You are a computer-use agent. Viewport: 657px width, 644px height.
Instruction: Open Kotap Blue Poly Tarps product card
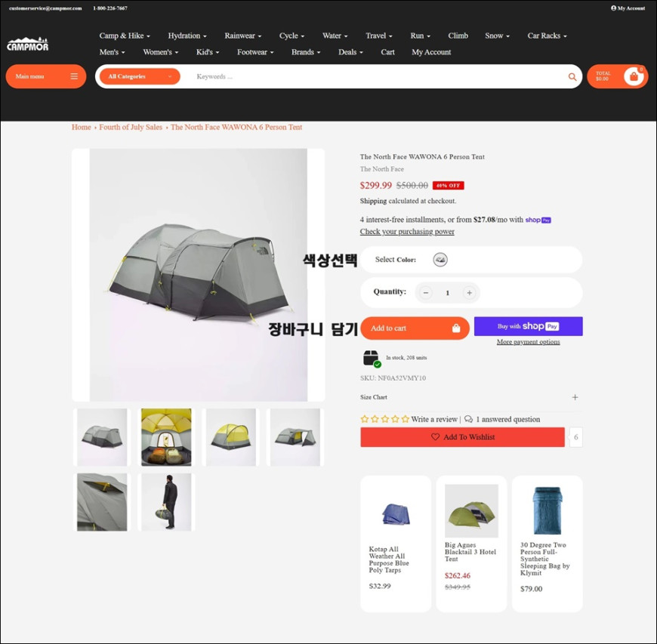coord(396,544)
